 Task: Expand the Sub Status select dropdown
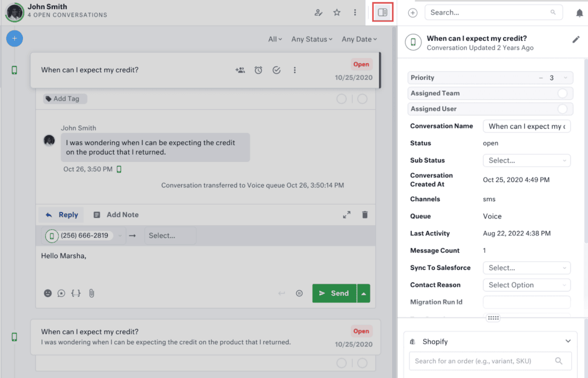tap(527, 160)
